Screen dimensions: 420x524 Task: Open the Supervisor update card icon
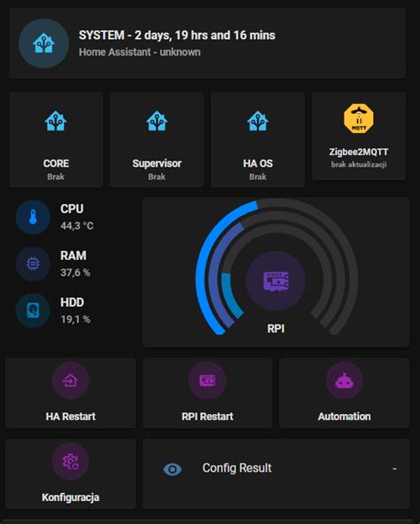pos(157,121)
